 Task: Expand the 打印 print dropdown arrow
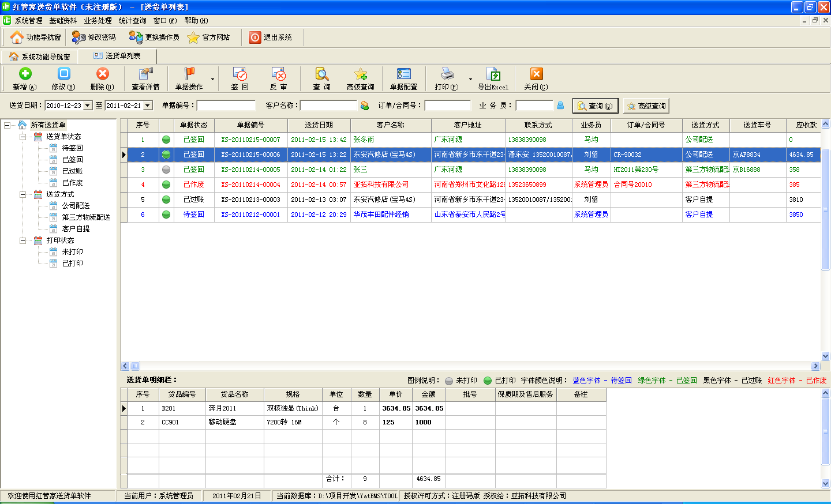tap(470, 79)
